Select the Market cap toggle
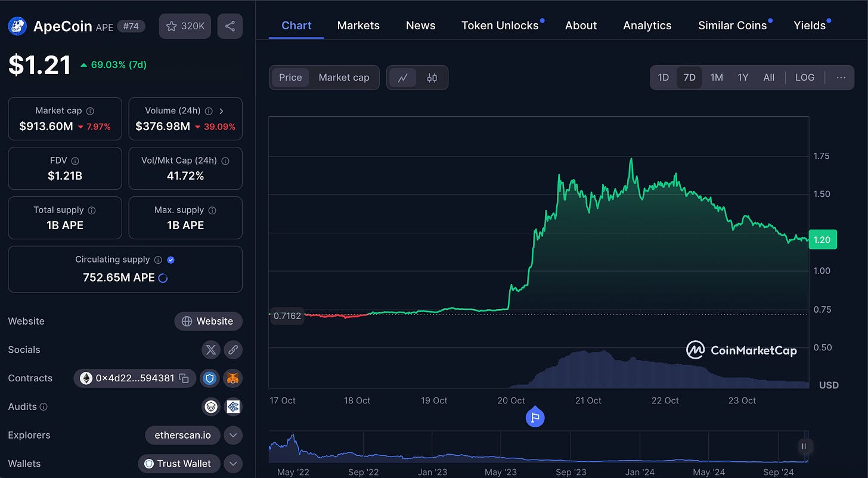Image resolution: width=868 pixels, height=478 pixels. tap(344, 78)
